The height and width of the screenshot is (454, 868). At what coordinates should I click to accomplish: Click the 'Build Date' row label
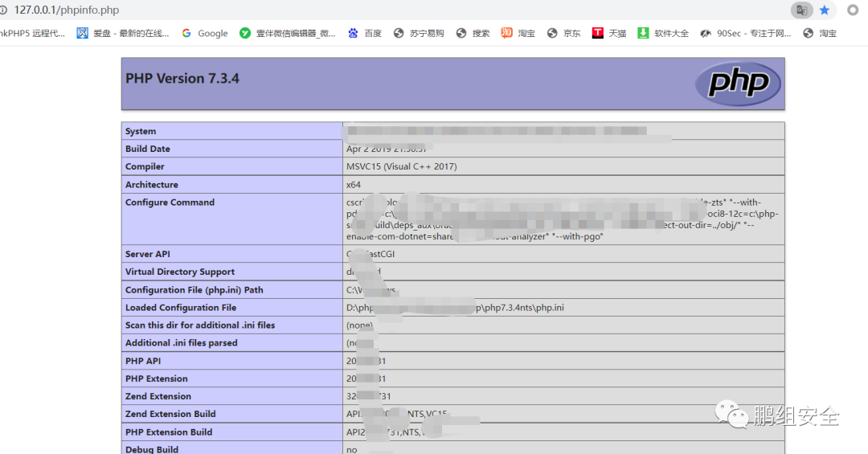point(147,149)
